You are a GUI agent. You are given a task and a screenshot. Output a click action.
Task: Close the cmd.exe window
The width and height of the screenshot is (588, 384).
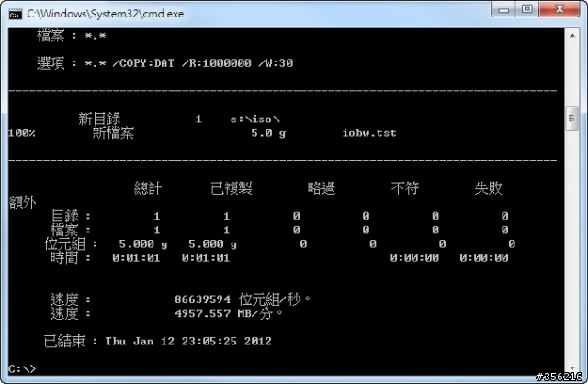pos(560,9)
